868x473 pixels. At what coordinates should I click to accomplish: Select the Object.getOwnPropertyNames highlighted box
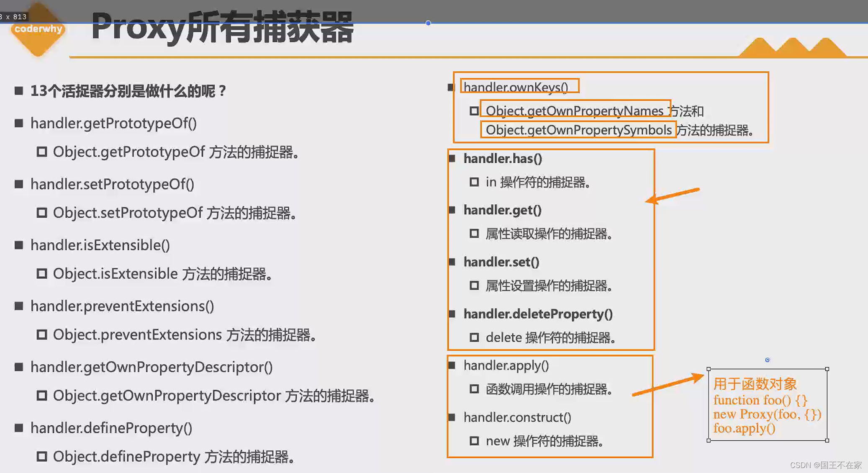pos(575,110)
